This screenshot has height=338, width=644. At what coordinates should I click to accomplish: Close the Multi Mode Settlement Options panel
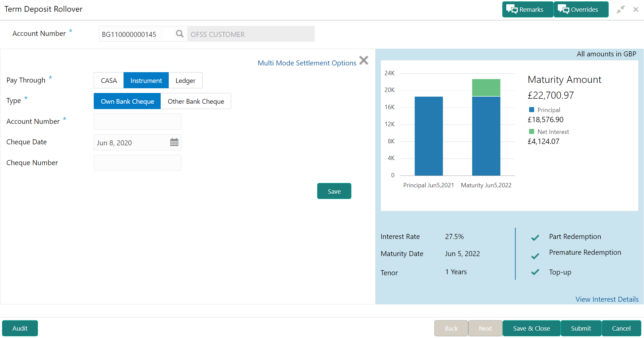[364, 60]
